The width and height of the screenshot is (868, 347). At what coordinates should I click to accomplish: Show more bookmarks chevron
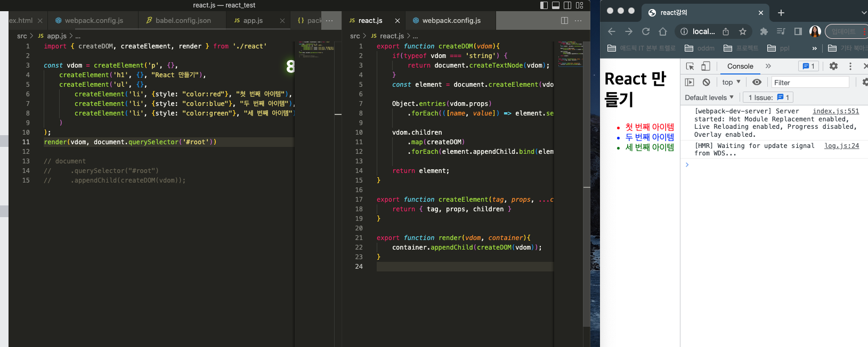click(x=814, y=48)
